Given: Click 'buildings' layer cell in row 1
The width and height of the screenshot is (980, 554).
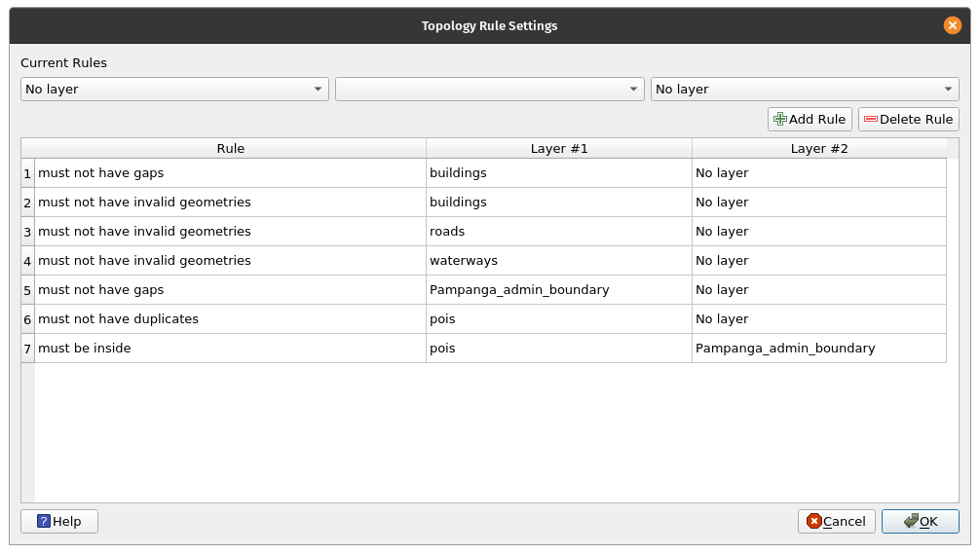Looking at the screenshot, I should (x=559, y=173).
